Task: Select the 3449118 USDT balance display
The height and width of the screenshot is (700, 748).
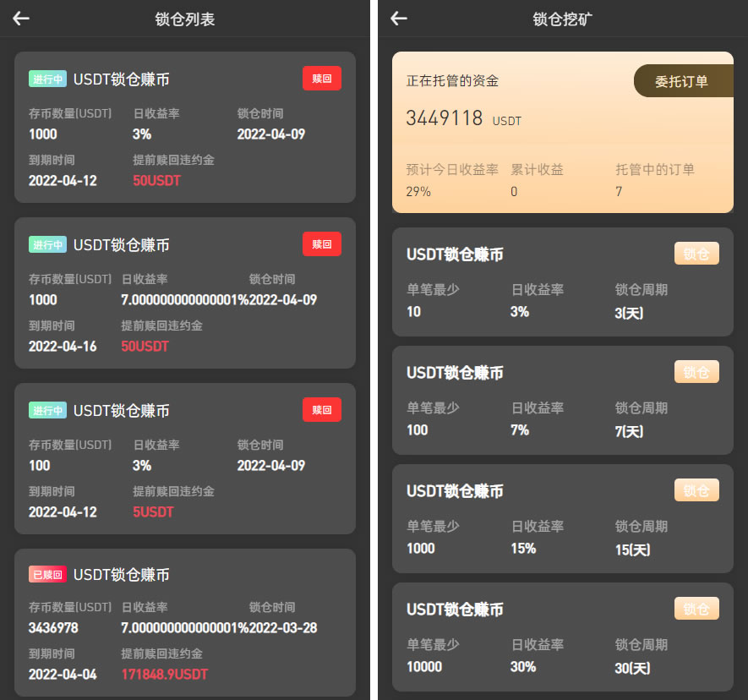Action: (445, 119)
